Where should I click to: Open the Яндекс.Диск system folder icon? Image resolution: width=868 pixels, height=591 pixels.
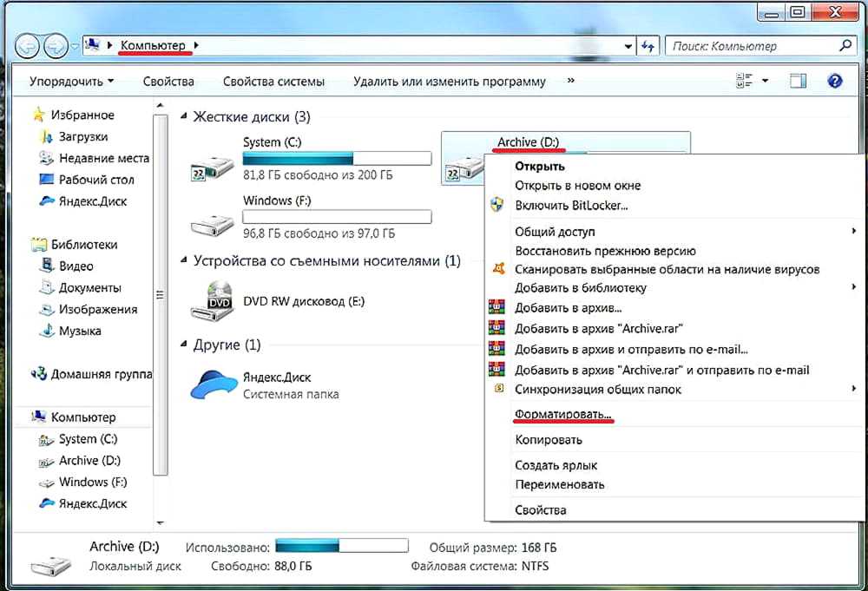tap(213, 385)
